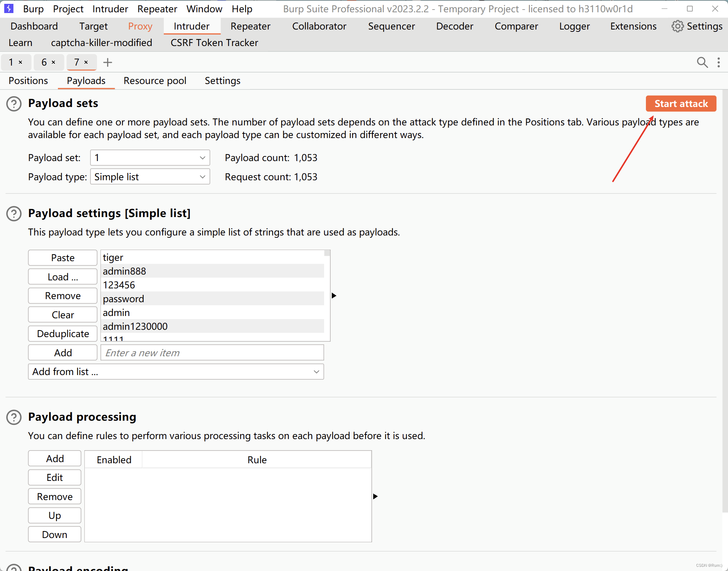
Task: Click Remove in Payload processing
Action: tap(54, 497)
